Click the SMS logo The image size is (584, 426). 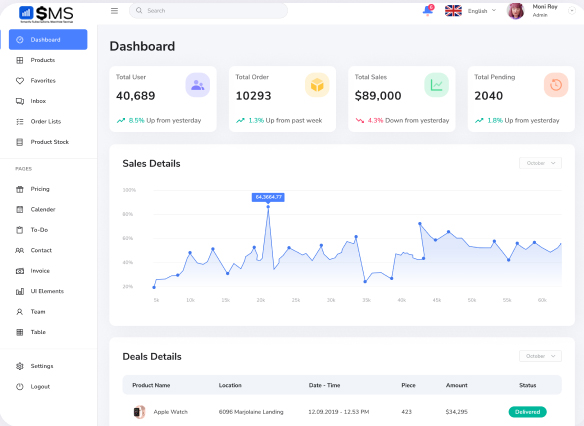[x=46, y=14]
